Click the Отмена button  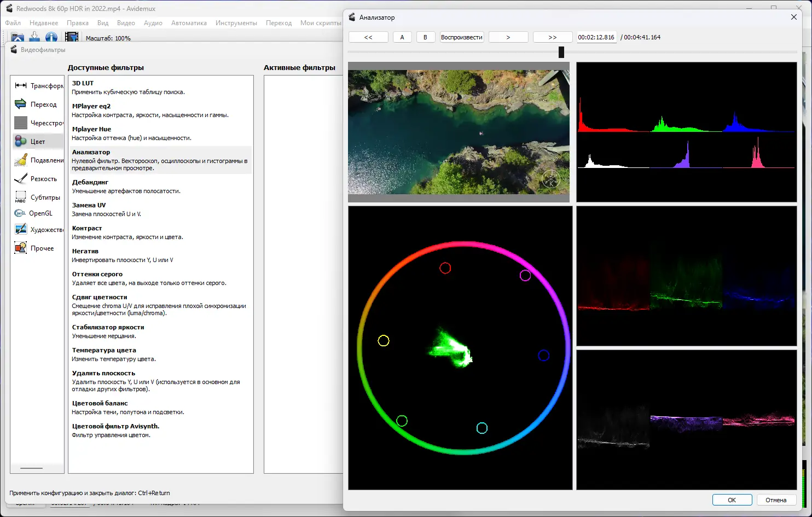click(775, 500)
